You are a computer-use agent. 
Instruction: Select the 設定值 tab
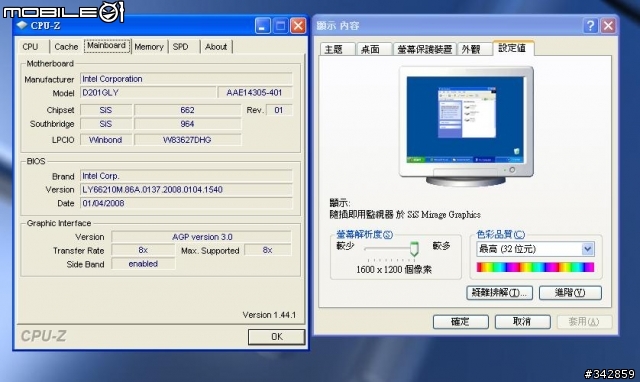pyautogui.click(x=513, y=48)
